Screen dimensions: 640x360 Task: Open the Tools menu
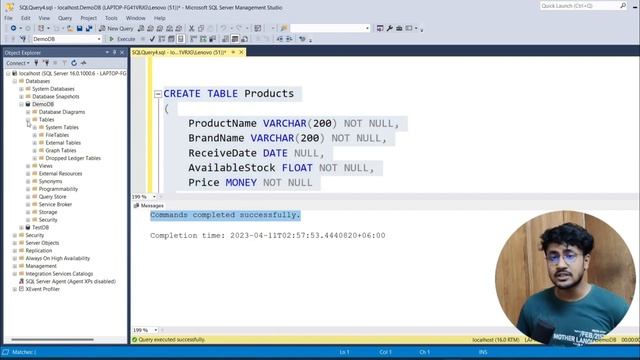pyautogui.click(x=111, y=18)
